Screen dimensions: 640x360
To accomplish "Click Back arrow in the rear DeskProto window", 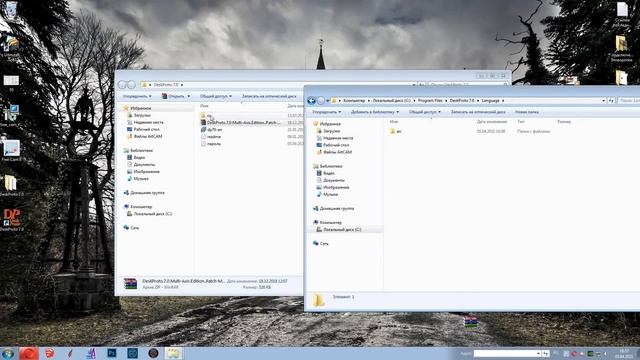I will coord(122,84).
